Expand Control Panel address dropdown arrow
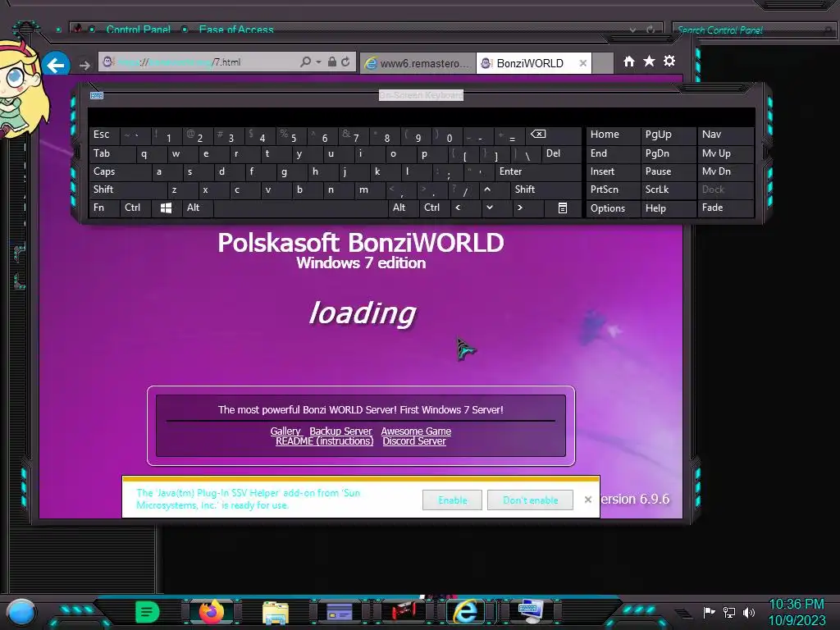The image size is (840, 630). 633,30
